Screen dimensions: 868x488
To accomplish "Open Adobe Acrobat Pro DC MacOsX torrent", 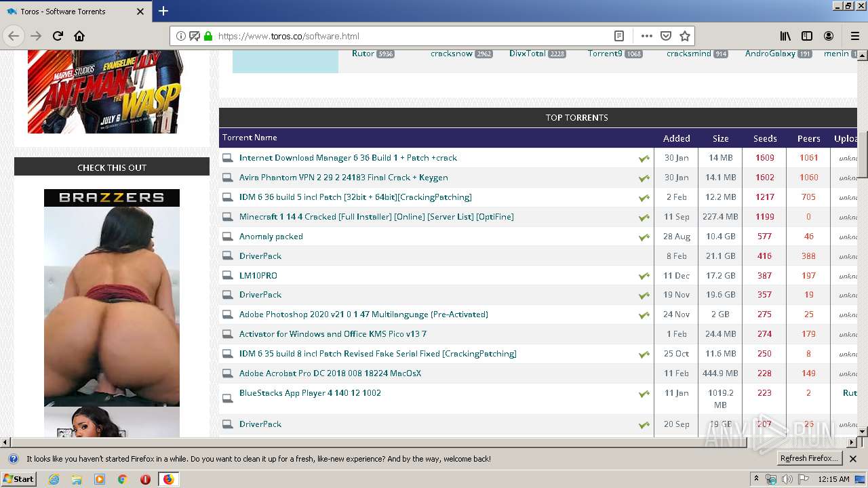I will [x=330, y=373].
